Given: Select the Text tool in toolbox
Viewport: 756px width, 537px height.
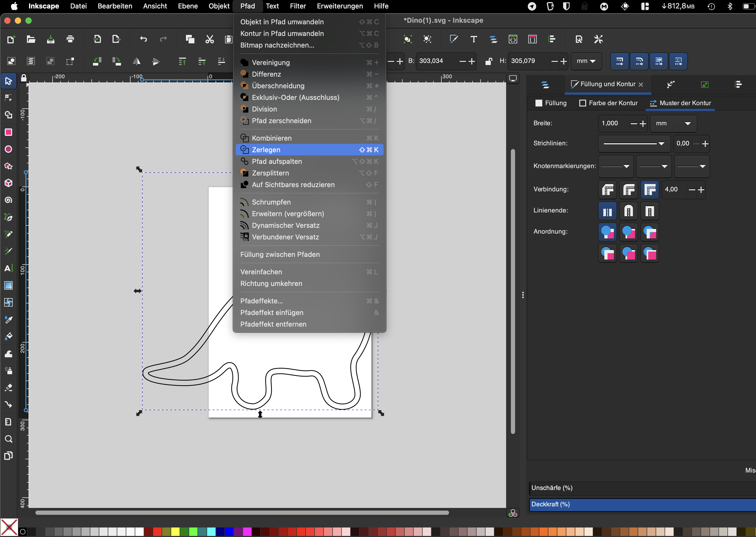Looking at the screenshot, I should point(9,268).
